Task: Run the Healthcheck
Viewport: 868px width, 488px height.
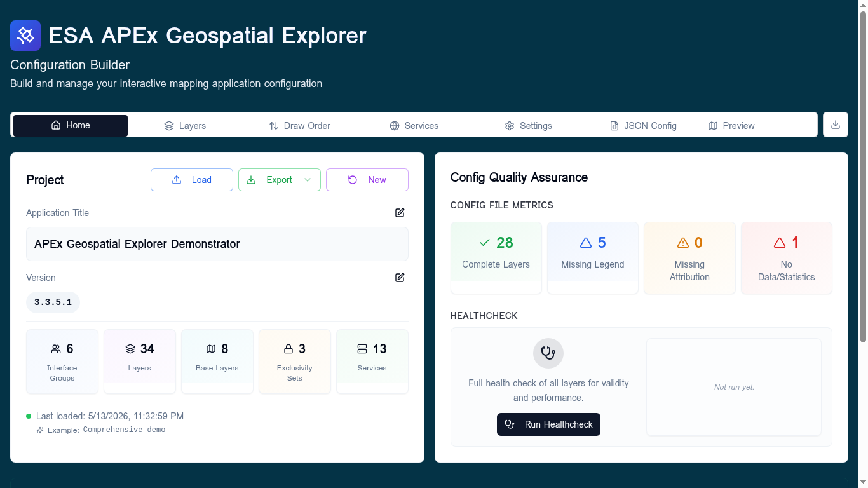Action: [548, 424]
